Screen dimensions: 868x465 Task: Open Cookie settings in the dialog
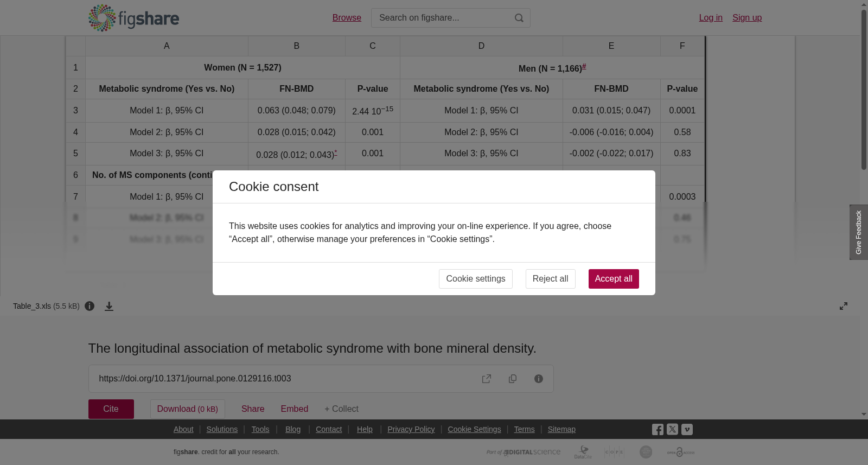coord(476,279)
